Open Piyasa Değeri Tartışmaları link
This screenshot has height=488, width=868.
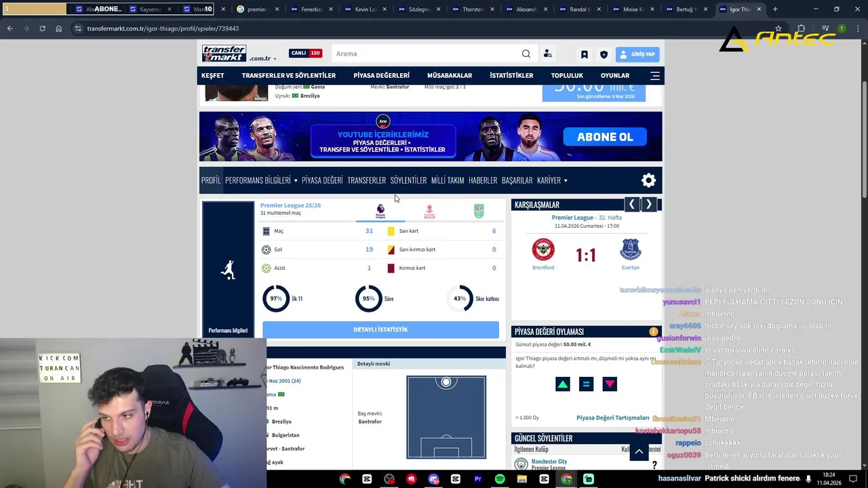[x=613, y=418]
